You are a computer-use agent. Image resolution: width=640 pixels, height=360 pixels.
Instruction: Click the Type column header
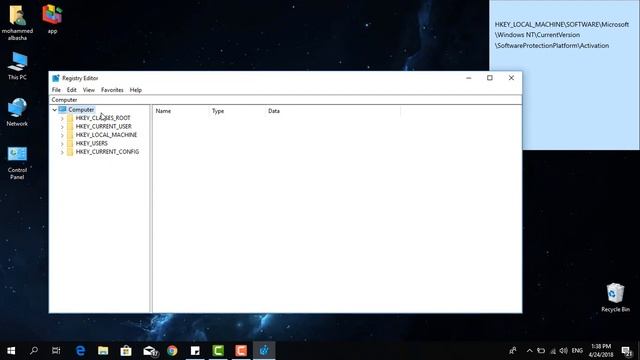click(x=237, y=111)
